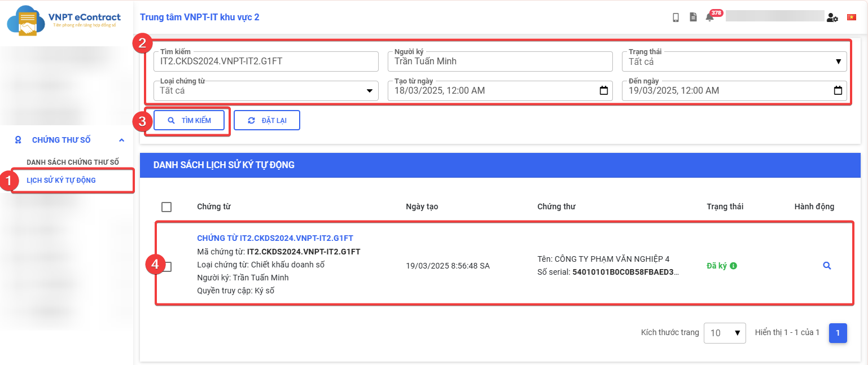Click Loại chứng từ: Chiết khấu doanh số text
Screen dimensions: 868x365
click(x=261, y=265)
